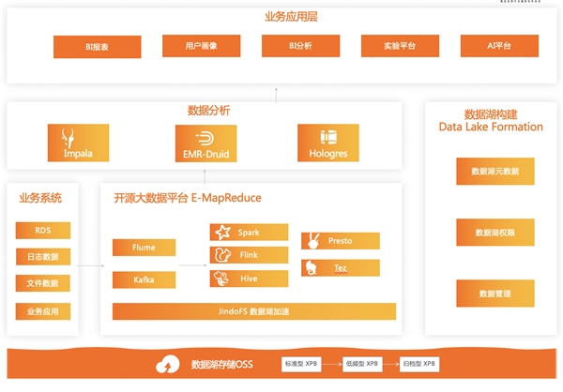563x392 pixels.
Task: Select the 用户画像 box
Action: (x=201, y=46)
